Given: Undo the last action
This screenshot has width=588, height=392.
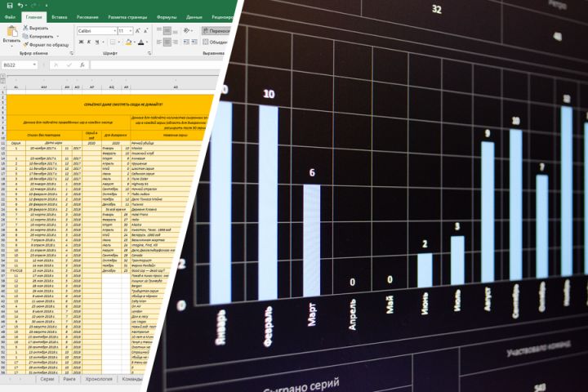Looking at the screenshot, I should click(20, 5).
